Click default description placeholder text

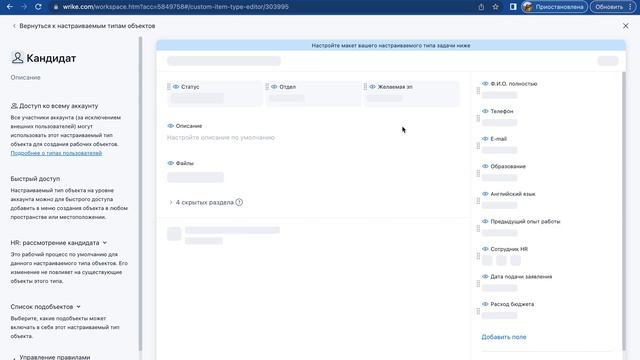pyautogui.click(x=221, y=138)
